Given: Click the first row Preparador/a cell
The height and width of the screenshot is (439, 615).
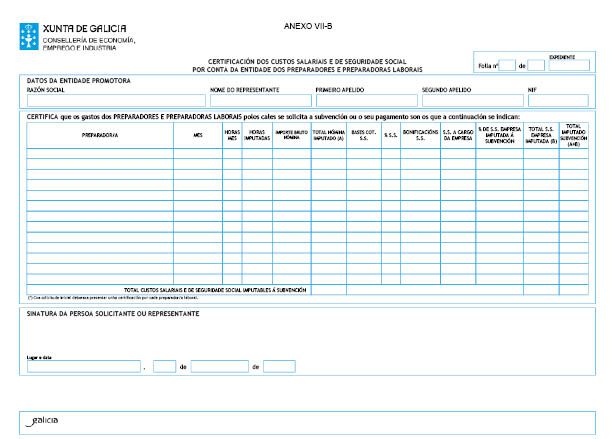Looking at the screenshot, I should tap(100, 154).
